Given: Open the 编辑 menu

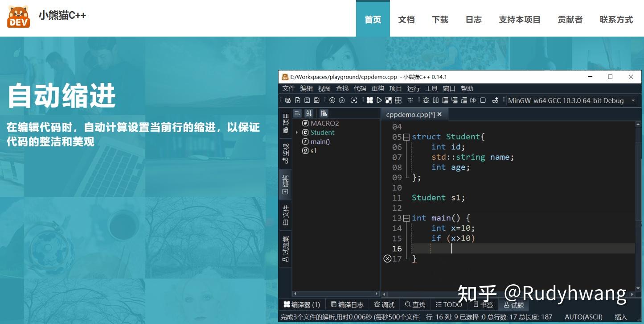Looking at the screenshot, I should pyautogui.click(x=306, y=88).
